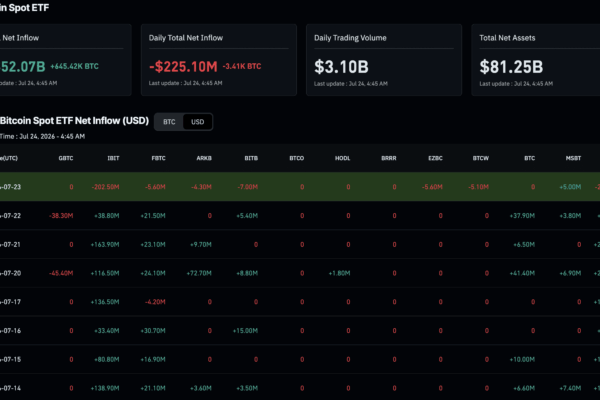Select the USD unit toggle
Viewport: 600px width, 400px height.
[x=197, y=122]
